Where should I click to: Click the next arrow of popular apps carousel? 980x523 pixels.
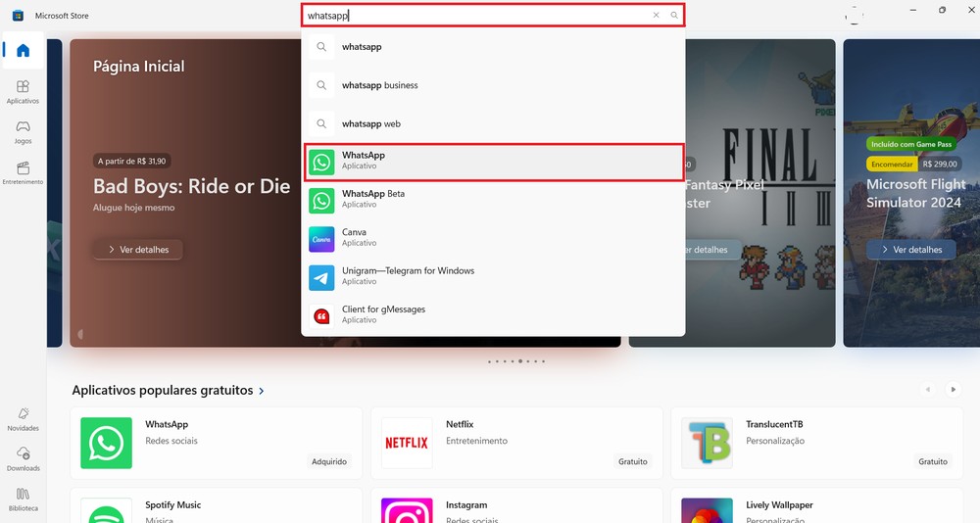(954, 389)
